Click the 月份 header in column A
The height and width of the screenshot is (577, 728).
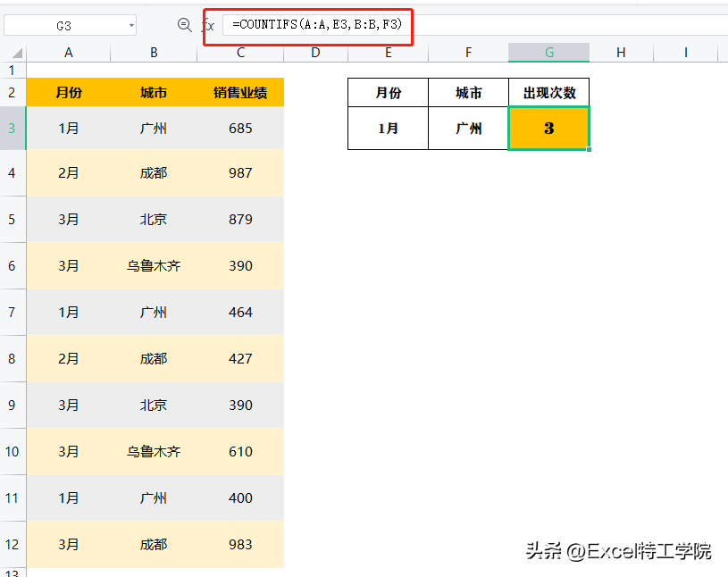tap(68, 92)
